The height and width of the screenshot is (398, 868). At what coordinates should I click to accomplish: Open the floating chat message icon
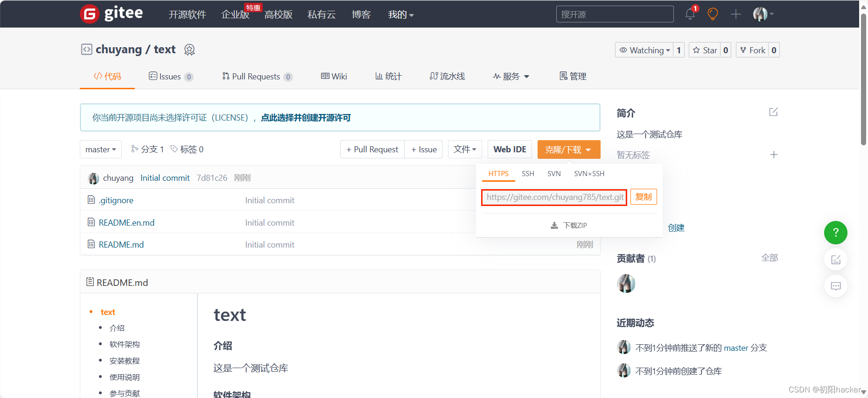(835, 286)
